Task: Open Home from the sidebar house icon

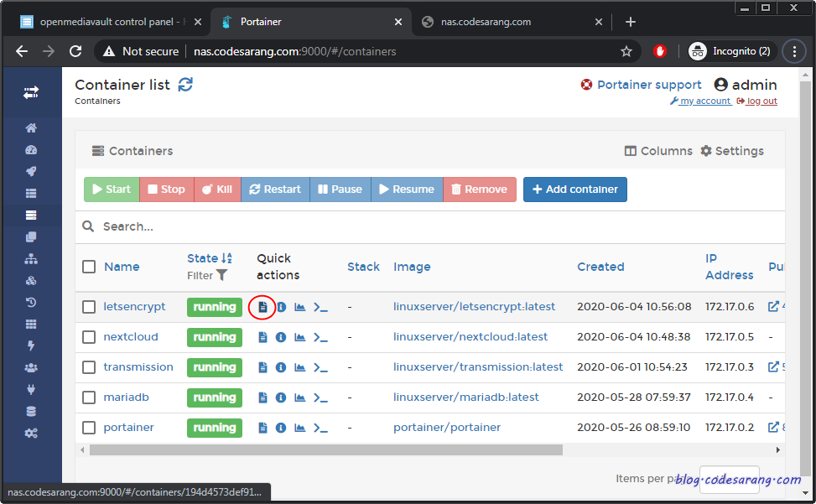Action: pyautogui.click(x=31, y=128)
